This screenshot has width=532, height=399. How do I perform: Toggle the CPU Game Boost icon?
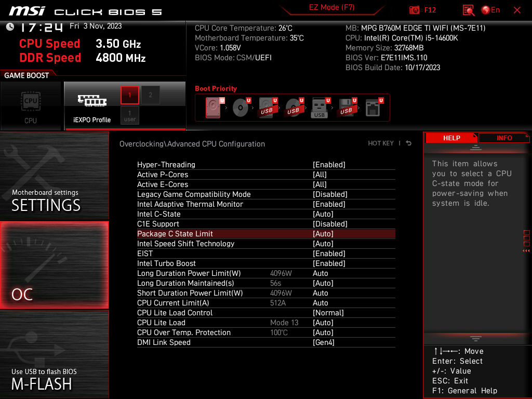tap(31, 107)
